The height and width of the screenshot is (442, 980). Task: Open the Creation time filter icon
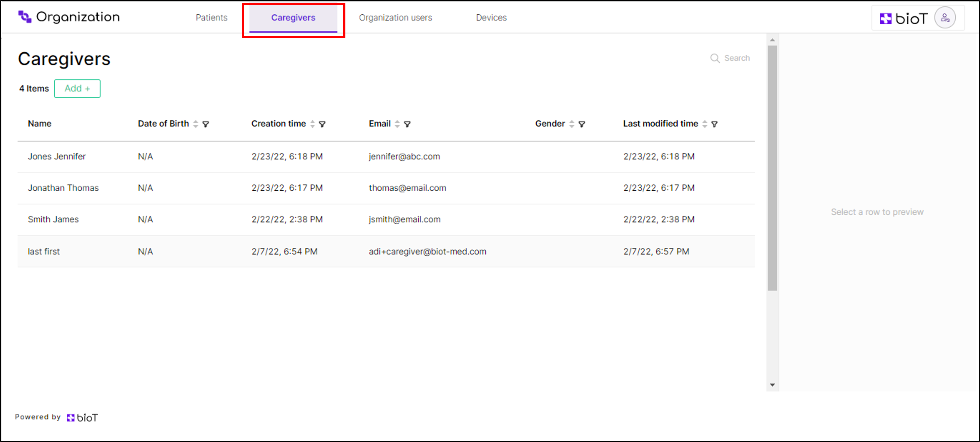pos(322,124)
